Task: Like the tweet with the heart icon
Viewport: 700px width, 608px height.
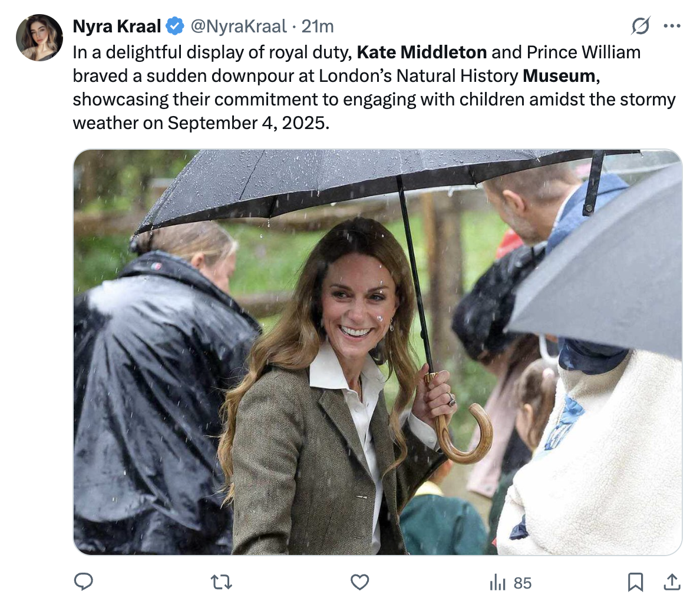Action: click(x=359, y=582)
